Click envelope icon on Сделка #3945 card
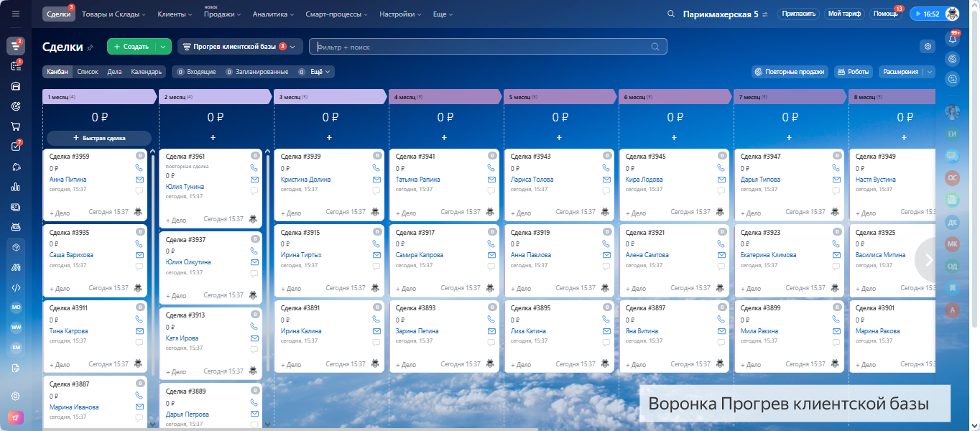Viewport: 980px width, 431px height. [721, 180]
